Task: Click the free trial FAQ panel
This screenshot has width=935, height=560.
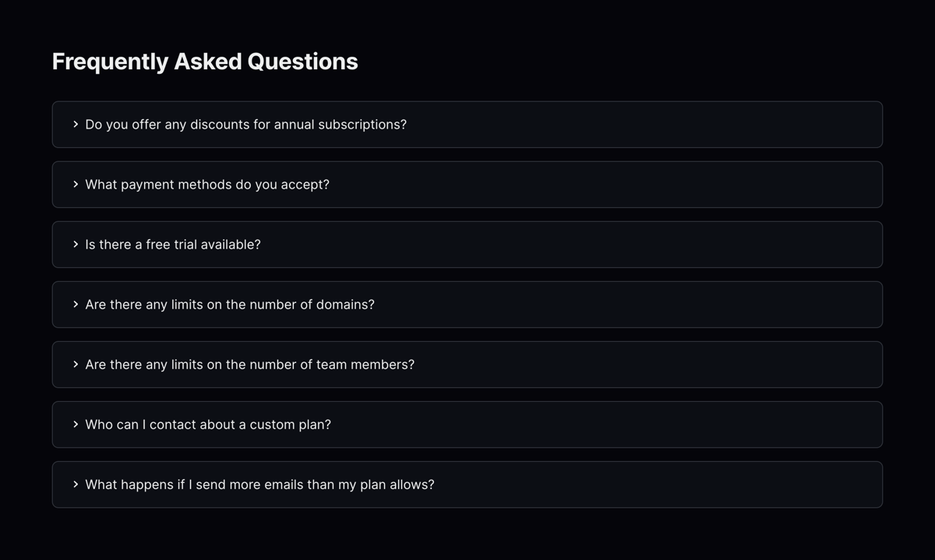Action: 467,244
